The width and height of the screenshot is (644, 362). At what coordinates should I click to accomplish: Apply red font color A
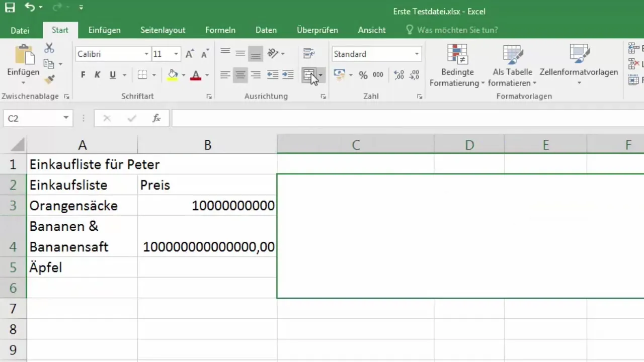point(196,75)
